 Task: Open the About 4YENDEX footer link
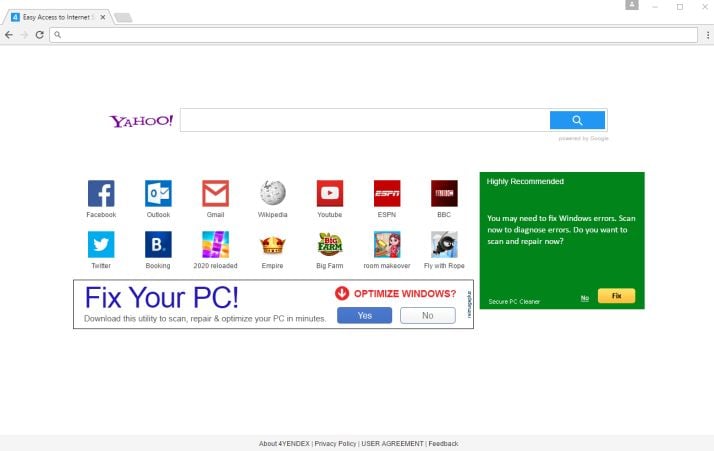[284, 443]
